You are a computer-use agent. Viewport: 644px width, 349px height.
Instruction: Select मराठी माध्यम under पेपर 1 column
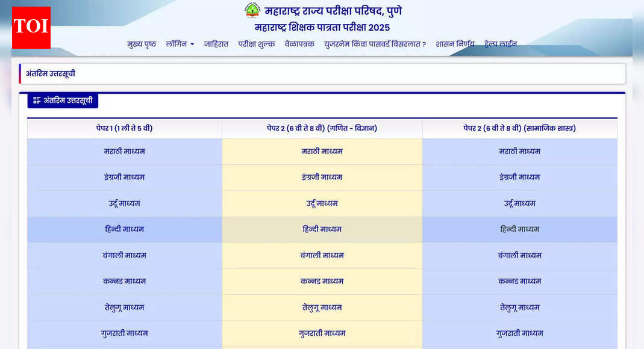click(x=124, y=152)
